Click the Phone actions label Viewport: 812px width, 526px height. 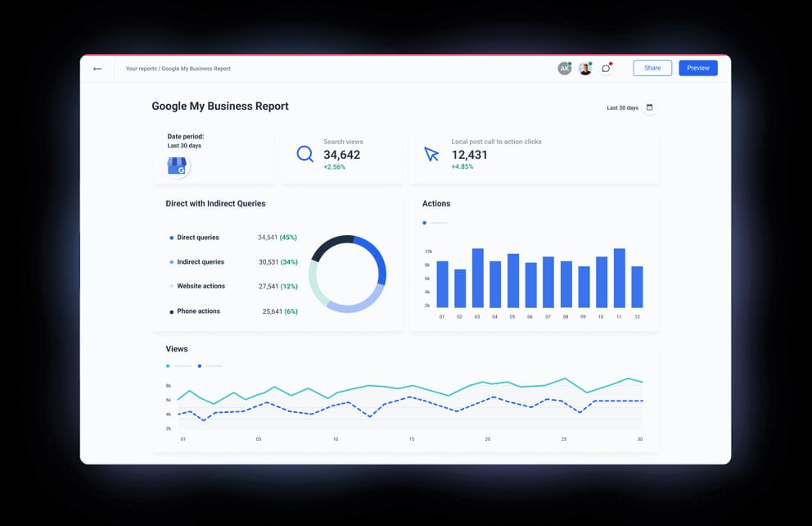[198, 311]
